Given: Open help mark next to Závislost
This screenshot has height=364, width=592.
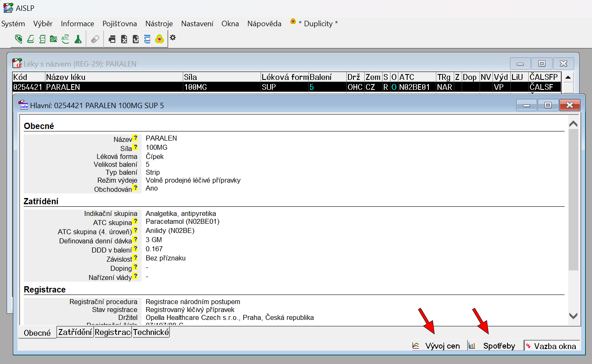Looking at the screenshot, I should click(135, 258).
